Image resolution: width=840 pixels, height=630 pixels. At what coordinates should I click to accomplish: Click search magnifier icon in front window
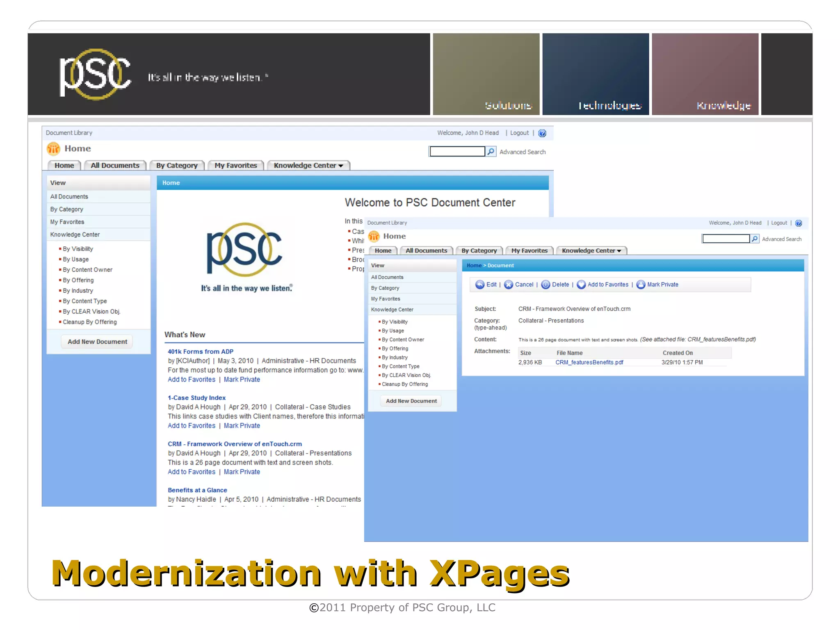(754, 239)
